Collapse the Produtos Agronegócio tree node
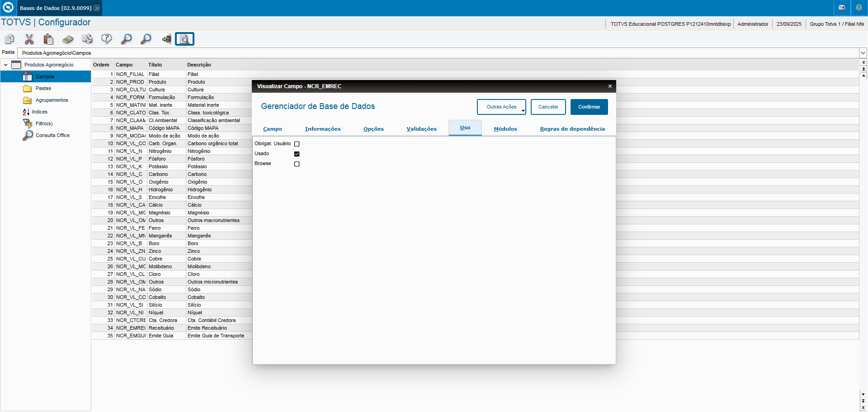The width and height of the screenshot is (868, 412). [x=5, y=65]
